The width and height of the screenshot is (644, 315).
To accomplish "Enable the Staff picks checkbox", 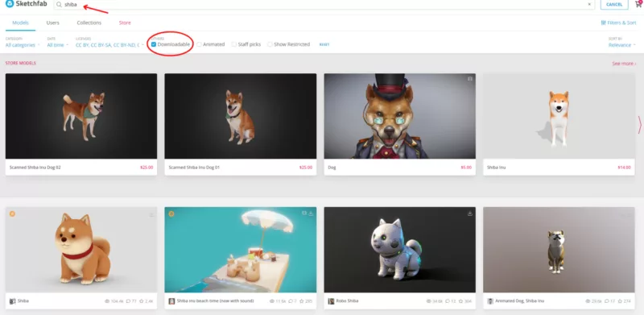I will click(234, 44).
